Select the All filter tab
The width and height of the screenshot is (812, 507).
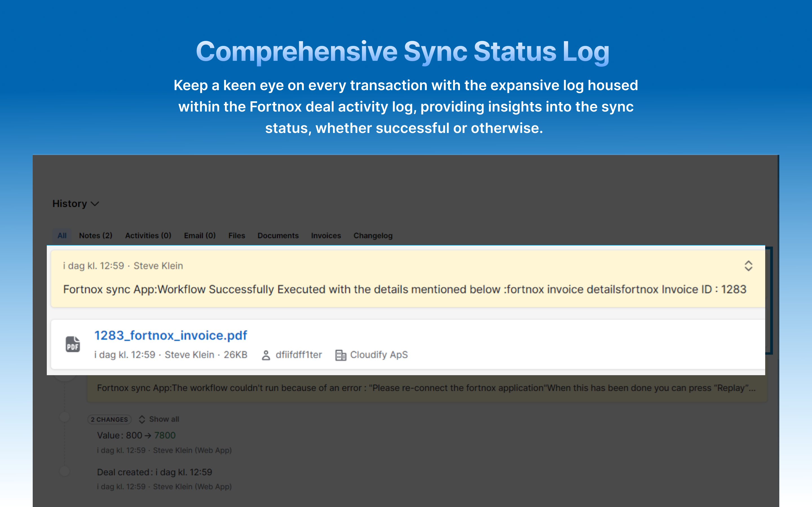61,235
